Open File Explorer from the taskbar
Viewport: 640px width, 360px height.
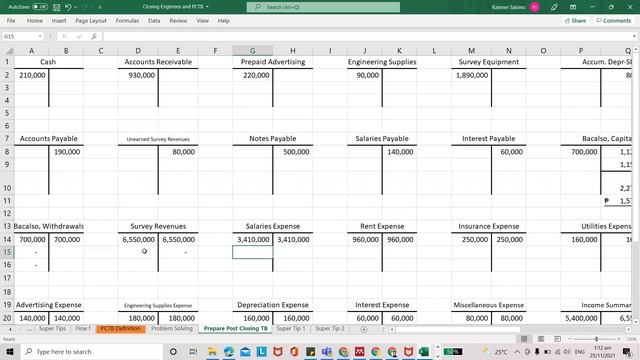[212, 351]
